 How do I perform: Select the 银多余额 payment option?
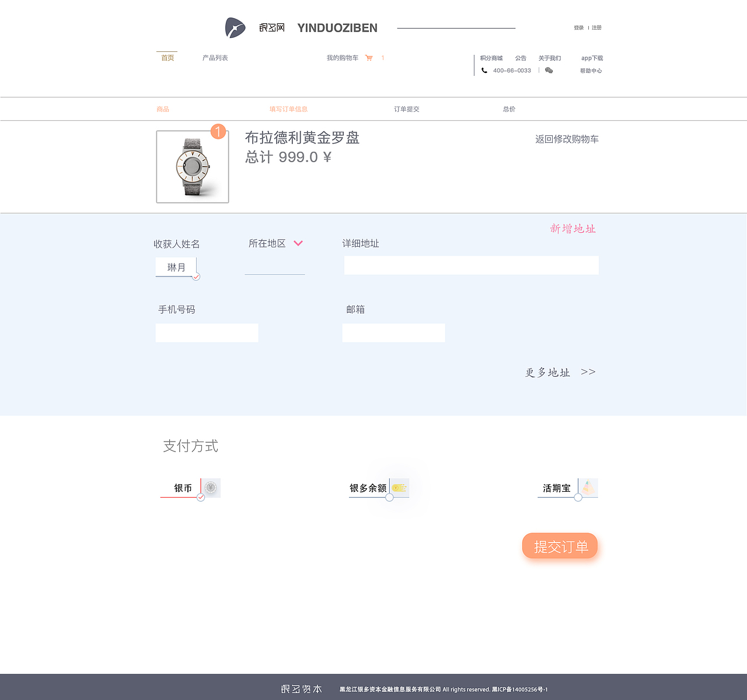click(x=389, y=497)
